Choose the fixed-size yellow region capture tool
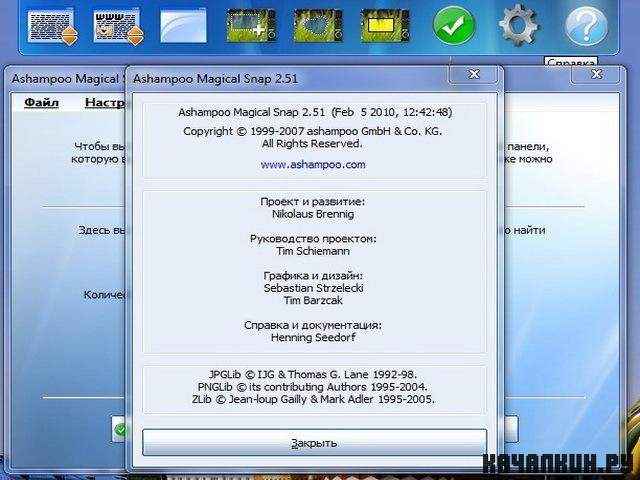 coord(385,26)
